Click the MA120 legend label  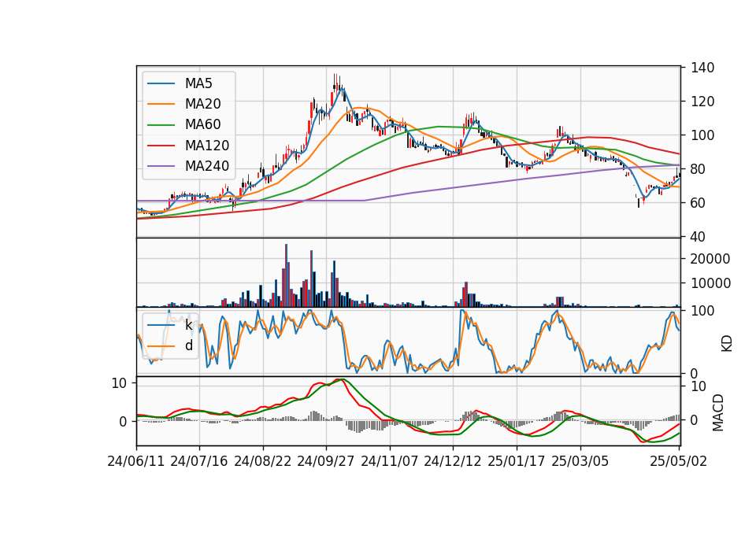coord(207,146)
